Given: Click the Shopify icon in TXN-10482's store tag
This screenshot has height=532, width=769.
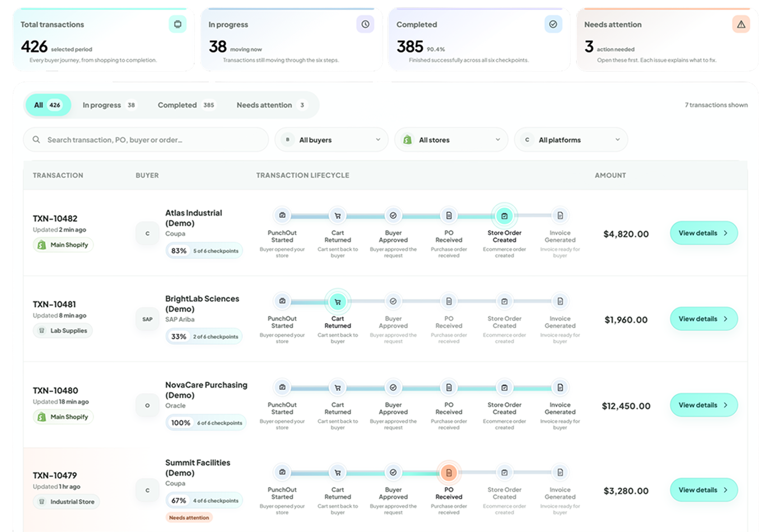Looking at the screenshot, I should [x=41, y=245].
